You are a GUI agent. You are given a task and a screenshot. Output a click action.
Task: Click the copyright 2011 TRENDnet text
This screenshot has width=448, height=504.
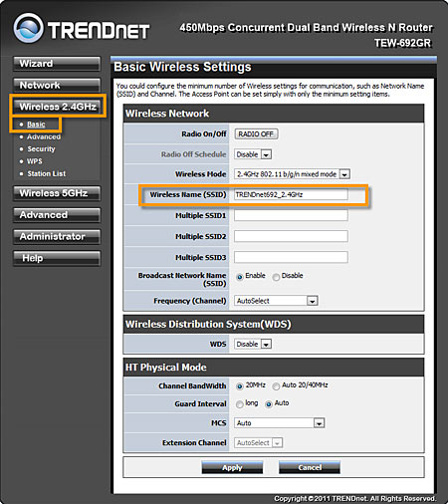tap(354, 498)
